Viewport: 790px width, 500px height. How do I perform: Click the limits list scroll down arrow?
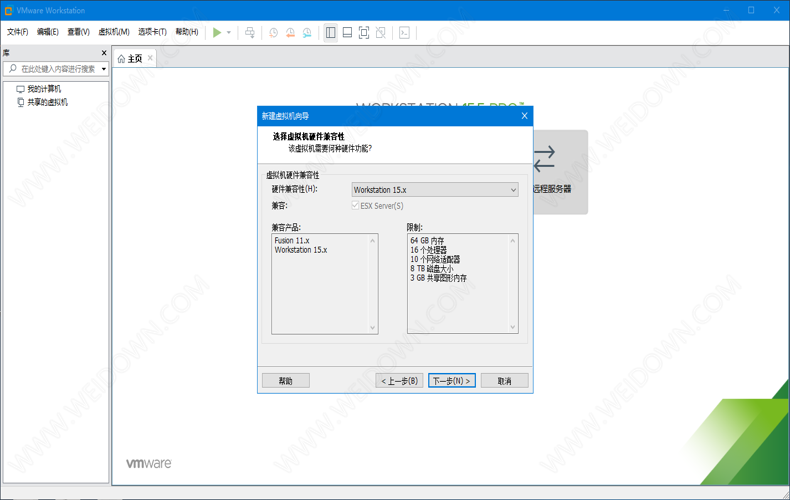click(513, 327)
